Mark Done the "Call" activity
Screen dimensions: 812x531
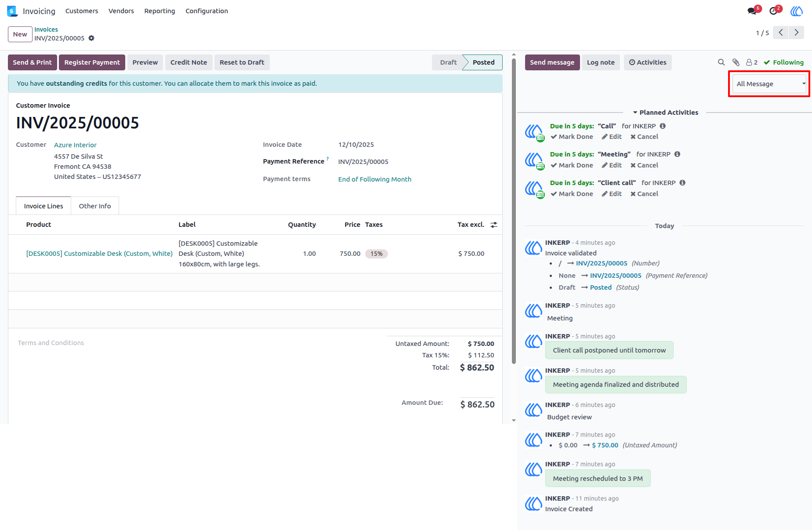point(572,137)
